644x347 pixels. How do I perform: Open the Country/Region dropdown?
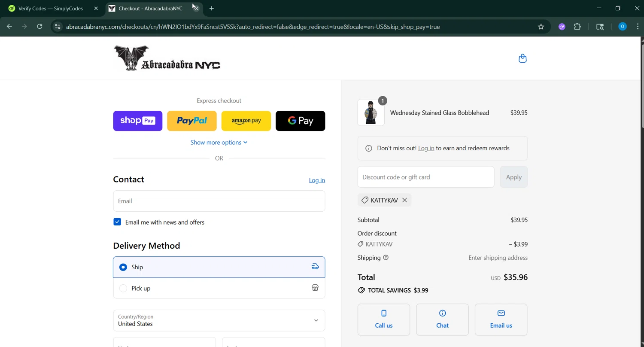point(219,320)
